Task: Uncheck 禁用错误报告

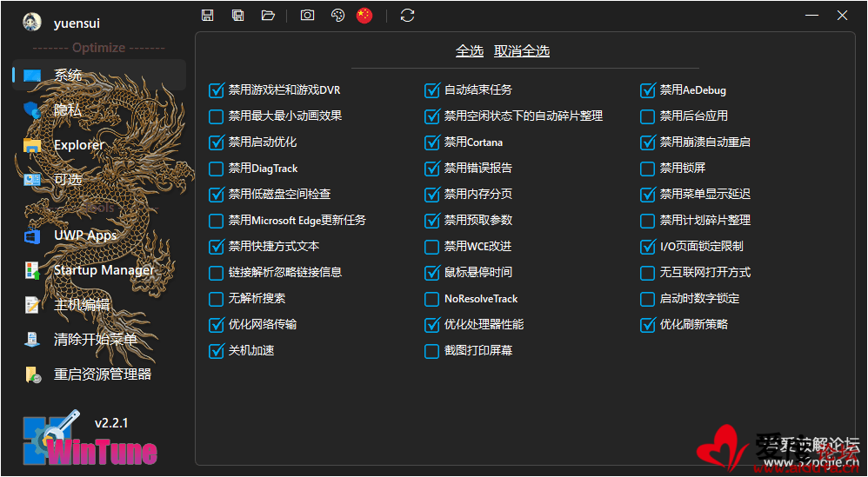Action: pos(431,168)
